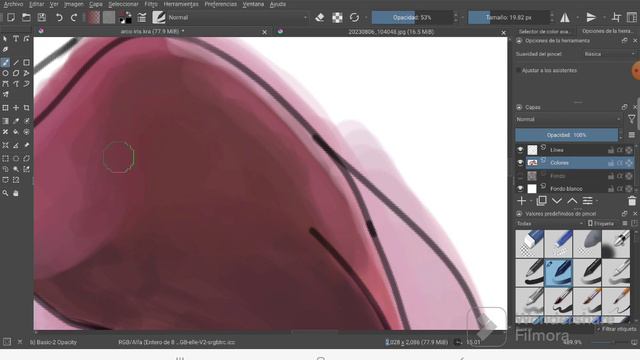Save the current document
Viewport: 640px width, 360px height.
tap(42, 18)
